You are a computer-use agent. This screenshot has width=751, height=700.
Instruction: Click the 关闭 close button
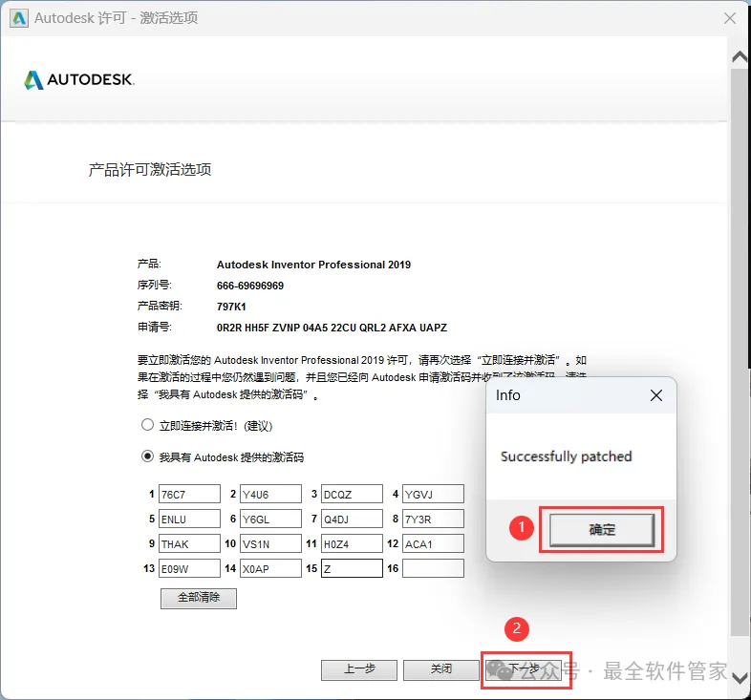[x=441, y=669]
